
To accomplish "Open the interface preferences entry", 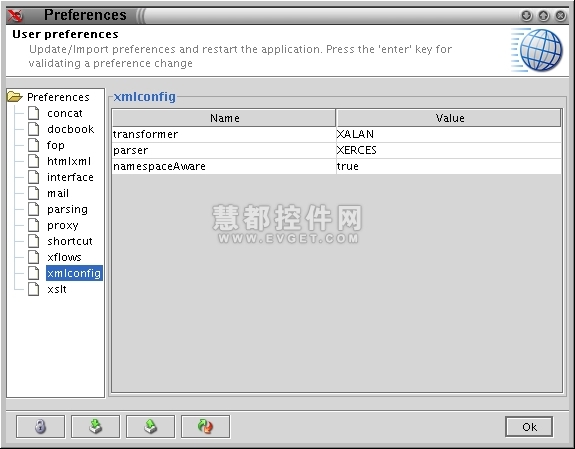I will coord(70,177).
